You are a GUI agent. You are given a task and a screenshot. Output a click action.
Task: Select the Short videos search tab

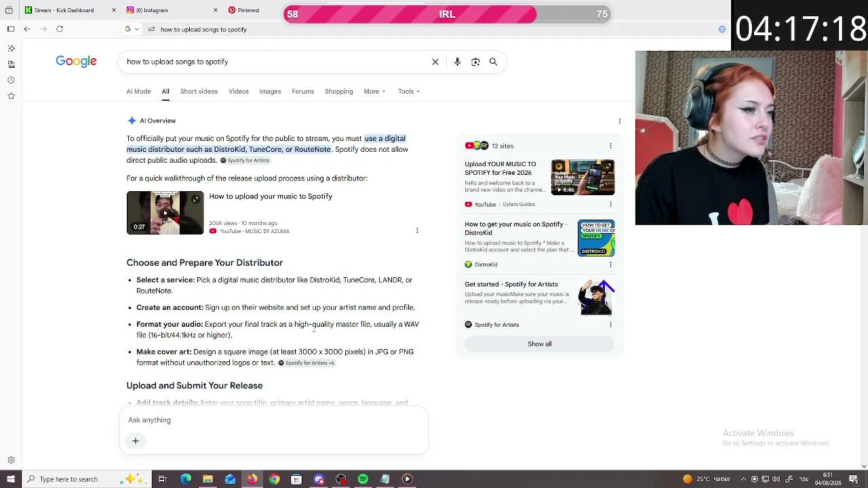point(199,91)
